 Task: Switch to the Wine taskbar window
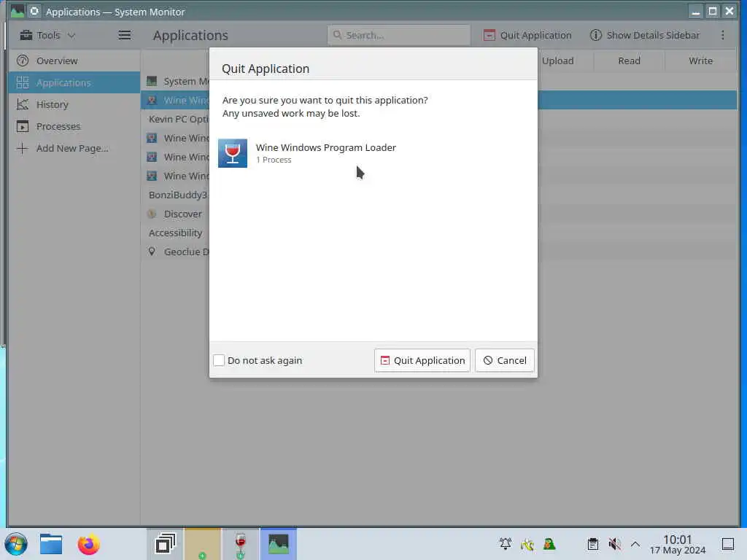point(241,544)
